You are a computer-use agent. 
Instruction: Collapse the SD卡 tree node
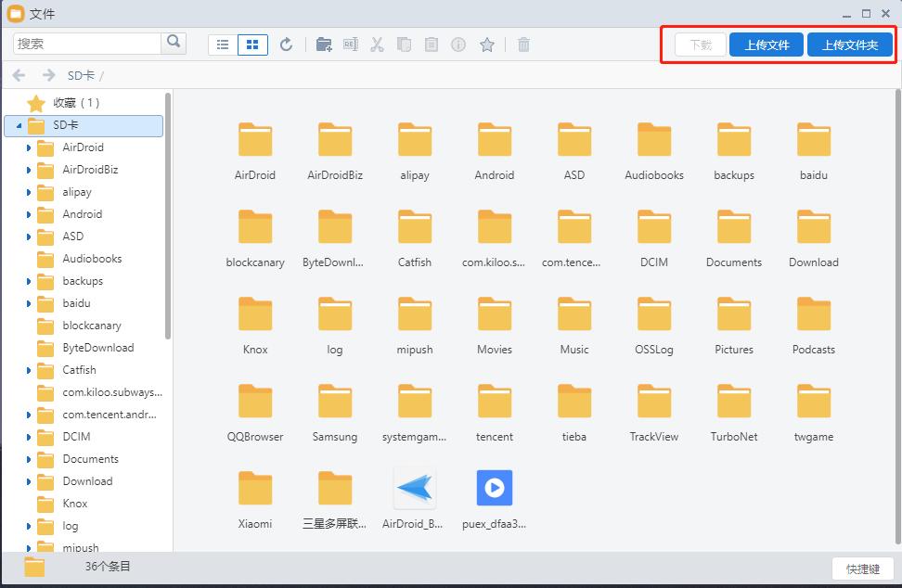click(19, 125)
